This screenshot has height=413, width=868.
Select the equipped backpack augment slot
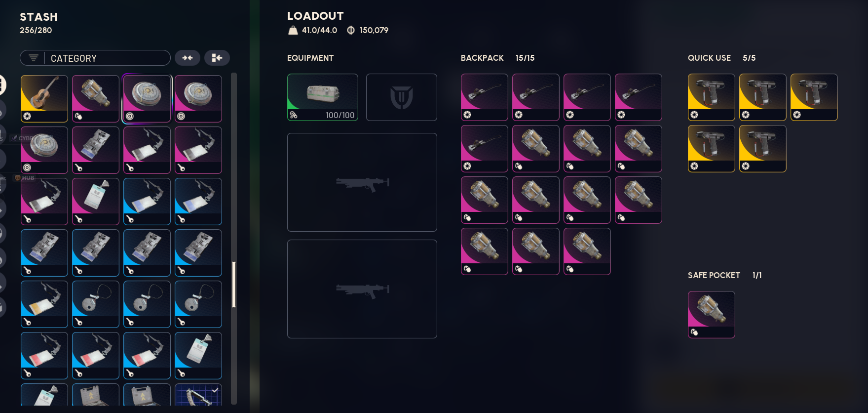click(323, 97)
